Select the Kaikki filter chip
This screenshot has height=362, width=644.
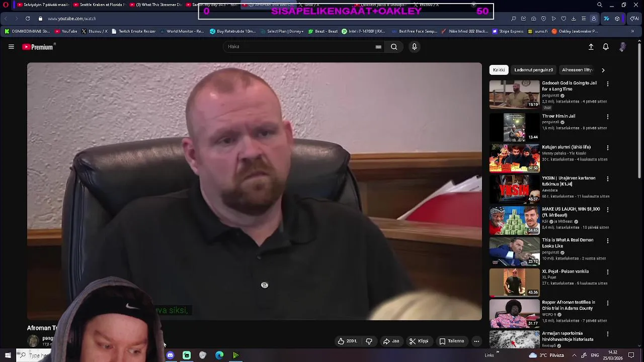pyautogui.click(x=499, y=70)
